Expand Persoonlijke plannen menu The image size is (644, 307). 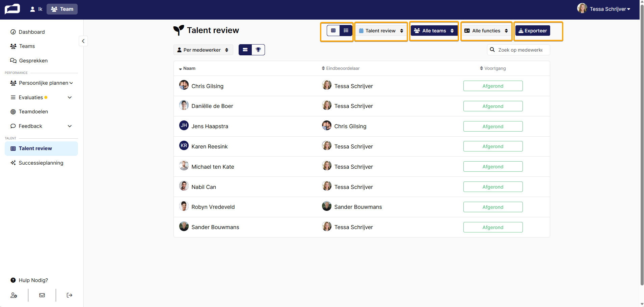[41, 83]
